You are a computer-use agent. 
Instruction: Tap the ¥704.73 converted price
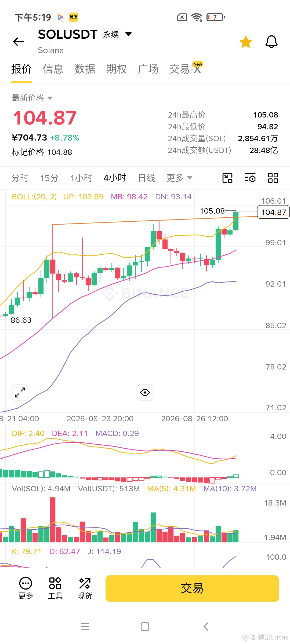point(30,138)
